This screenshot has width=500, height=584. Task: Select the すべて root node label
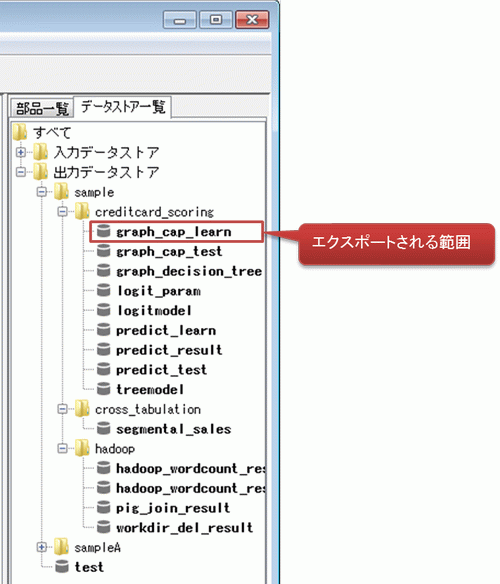(x=52, y=133)
